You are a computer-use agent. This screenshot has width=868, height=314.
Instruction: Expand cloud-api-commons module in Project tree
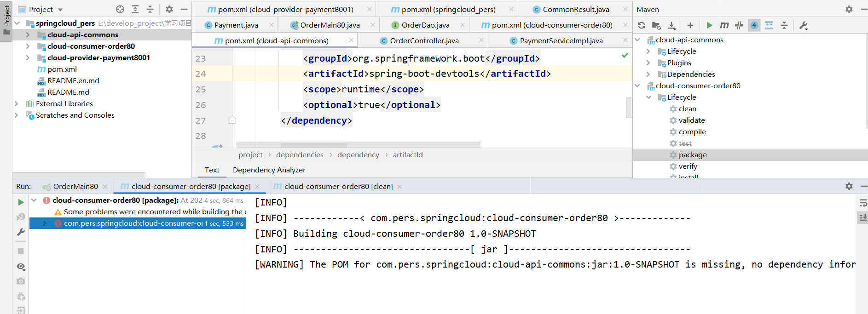28,34
